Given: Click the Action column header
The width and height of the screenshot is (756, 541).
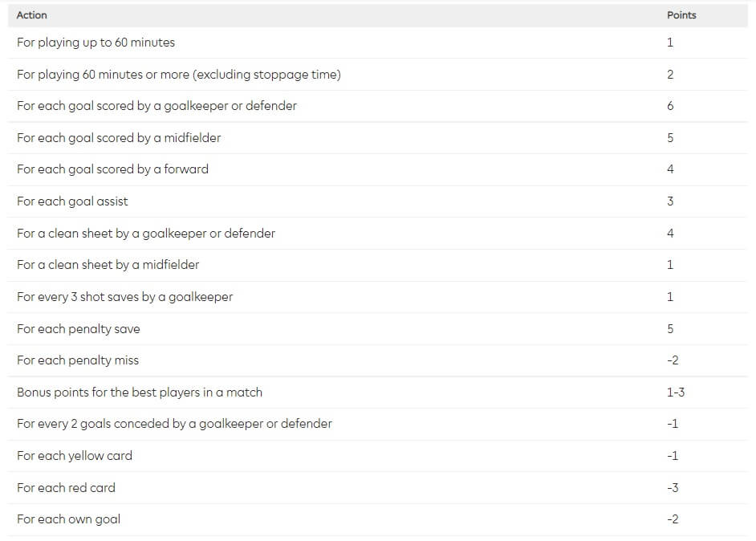Looking at the screenshot, I should (32, 15).
